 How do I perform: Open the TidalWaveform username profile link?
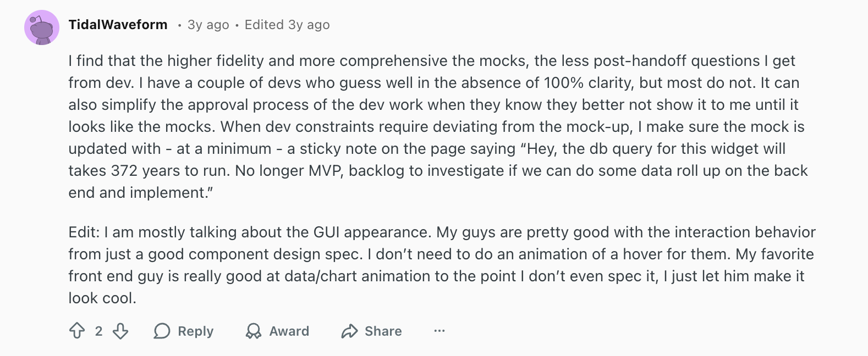pos(118,25)
